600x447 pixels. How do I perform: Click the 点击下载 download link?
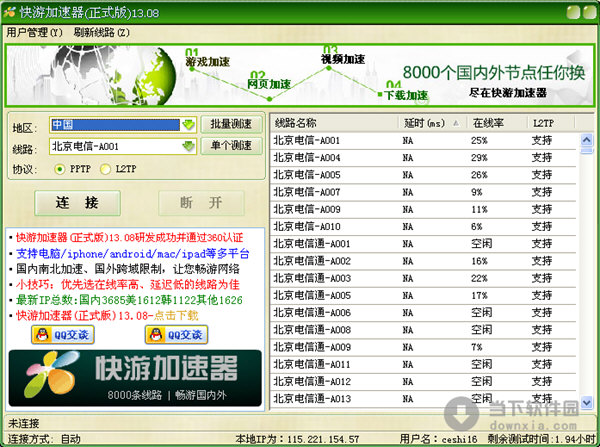(176, 316)
